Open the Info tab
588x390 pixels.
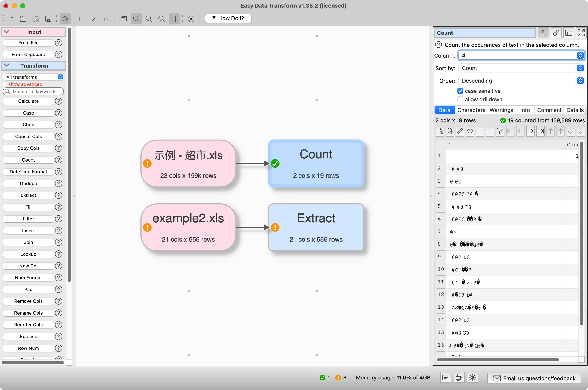[x=525, y=110]
